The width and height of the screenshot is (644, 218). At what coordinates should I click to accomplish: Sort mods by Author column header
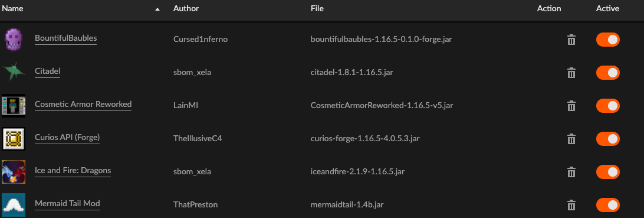(186, 8)
